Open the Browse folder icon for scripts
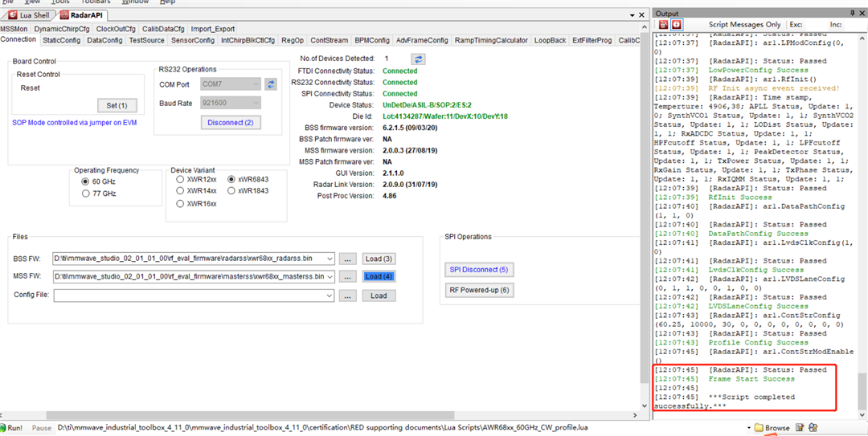This screenshot has height=436, width=868. 759,428
